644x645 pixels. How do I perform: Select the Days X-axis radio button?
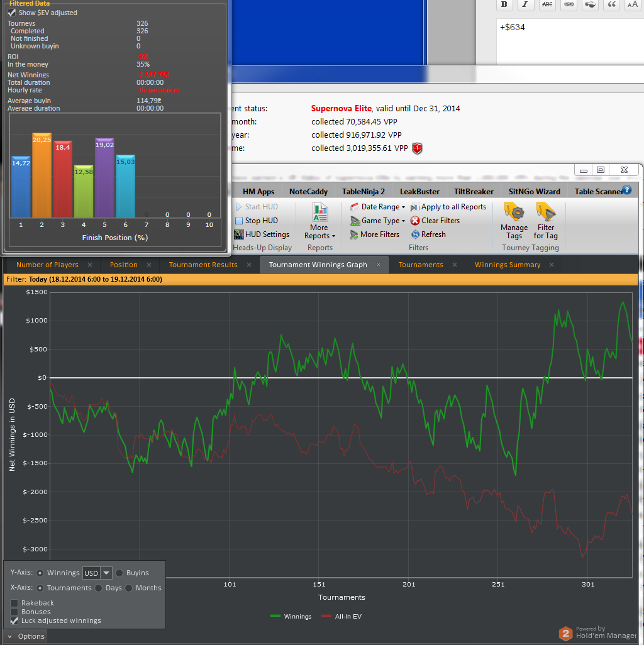coord(98,588)
